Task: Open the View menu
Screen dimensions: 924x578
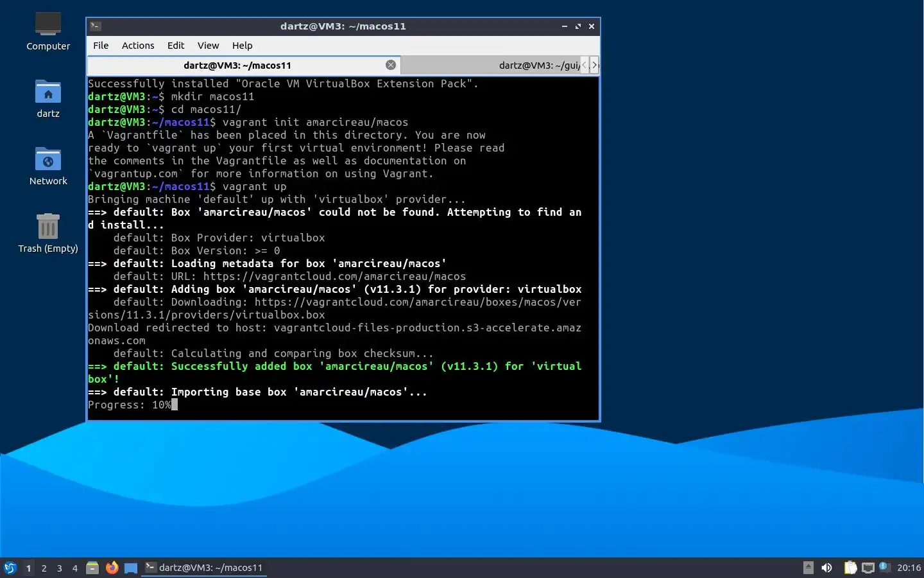Action: point(208,46)
